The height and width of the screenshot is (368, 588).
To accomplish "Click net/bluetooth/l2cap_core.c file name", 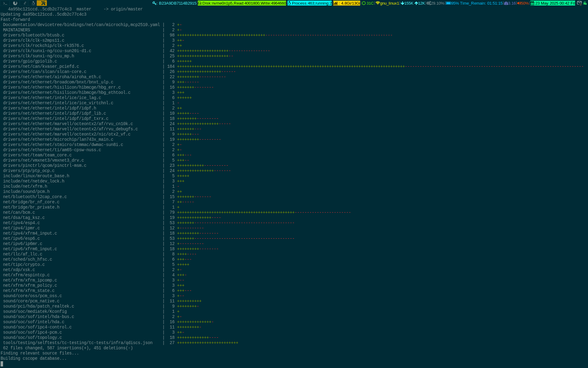I will click(35, 197).
